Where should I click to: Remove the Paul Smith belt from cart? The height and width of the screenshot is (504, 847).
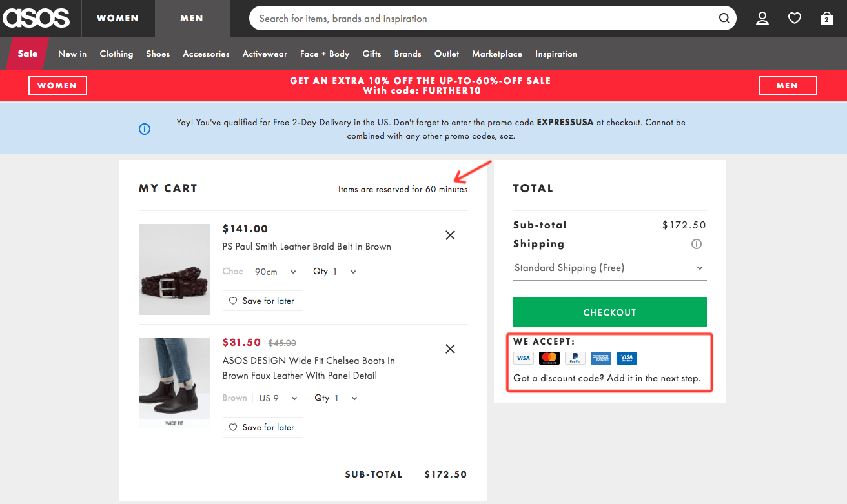(450, 236)
